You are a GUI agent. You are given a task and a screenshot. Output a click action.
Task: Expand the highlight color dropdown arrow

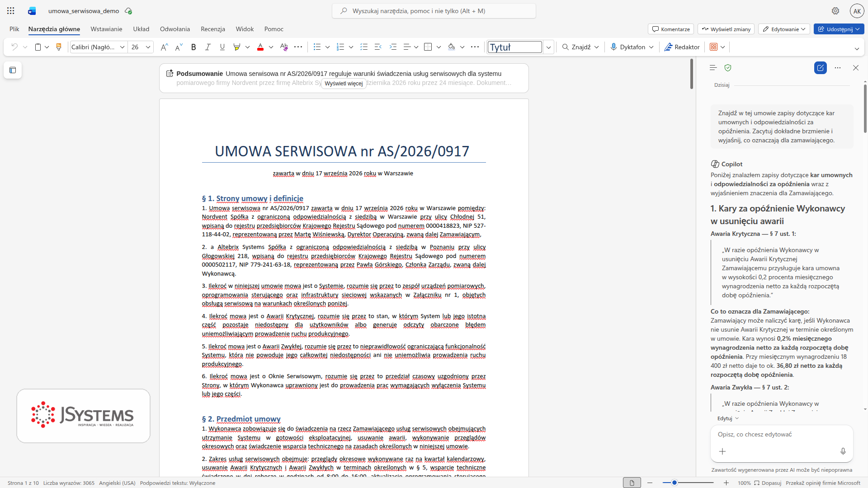(x=247, y=47)
